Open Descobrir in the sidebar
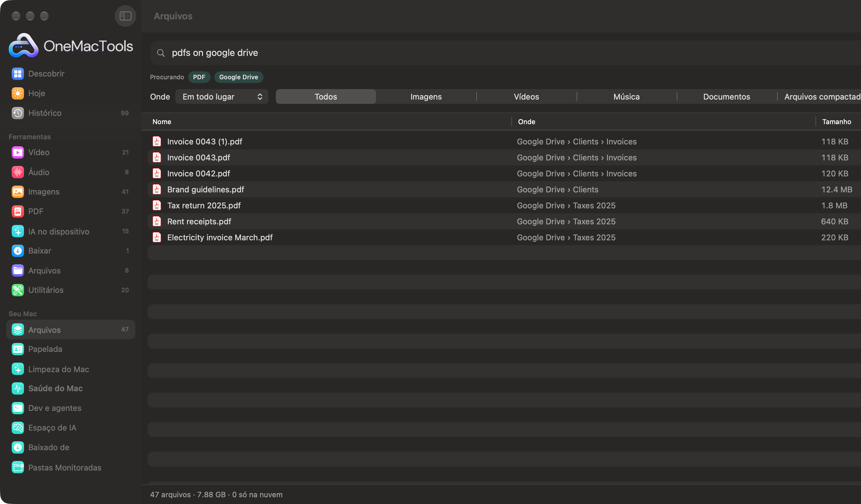 coord(71,74)
